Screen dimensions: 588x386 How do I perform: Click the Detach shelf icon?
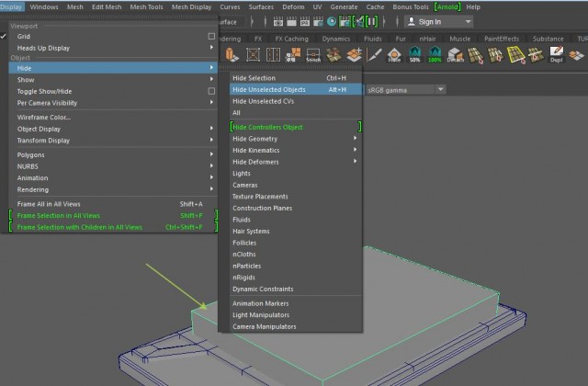(456, 55)
